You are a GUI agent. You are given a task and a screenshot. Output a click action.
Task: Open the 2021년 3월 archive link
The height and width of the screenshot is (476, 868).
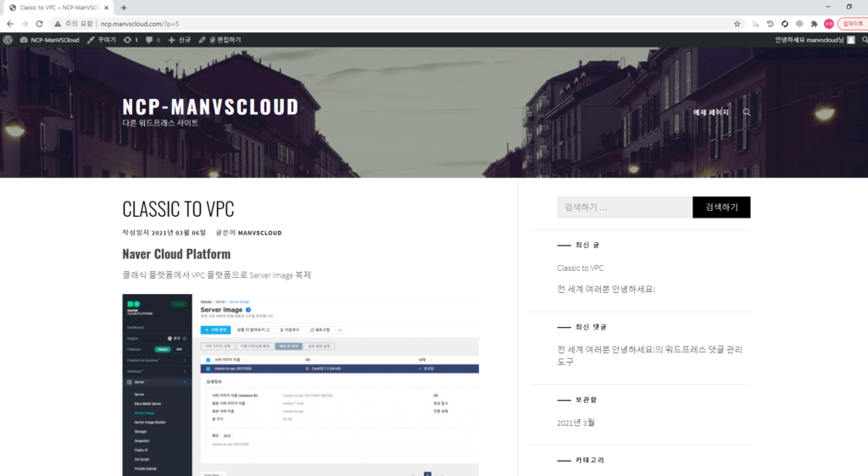(x=576, y=423)
